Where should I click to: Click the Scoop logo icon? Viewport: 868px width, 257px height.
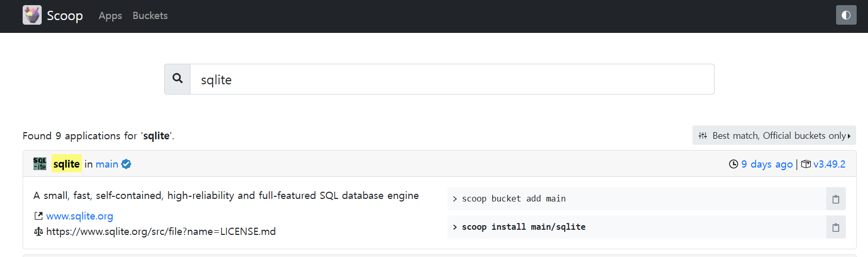pos(32,15)
